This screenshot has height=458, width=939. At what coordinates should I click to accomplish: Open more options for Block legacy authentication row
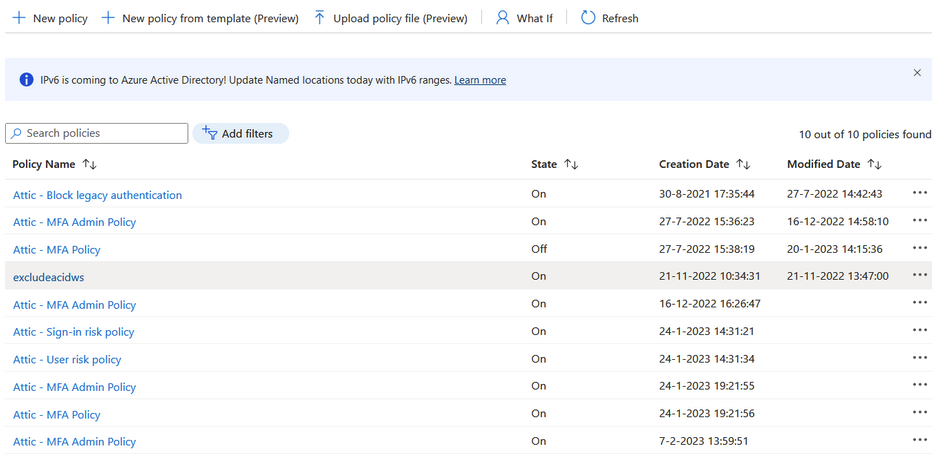[x=919, y=194]
